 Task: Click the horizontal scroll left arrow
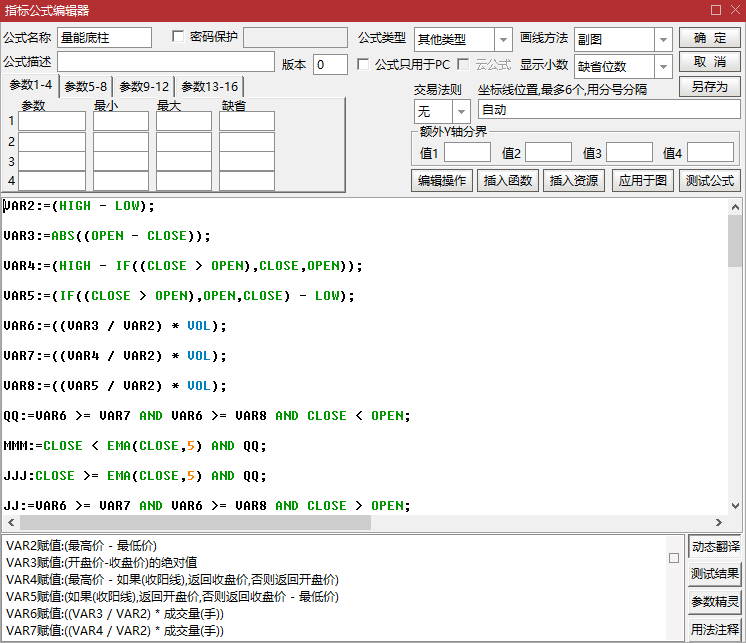[11, 522]
